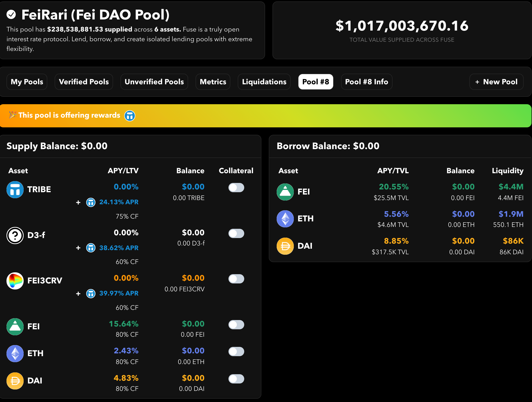This screenshot has height=402, width=532.
Task: Click the ETH icon in the Borrow panel
Action: tap(285, 219)
